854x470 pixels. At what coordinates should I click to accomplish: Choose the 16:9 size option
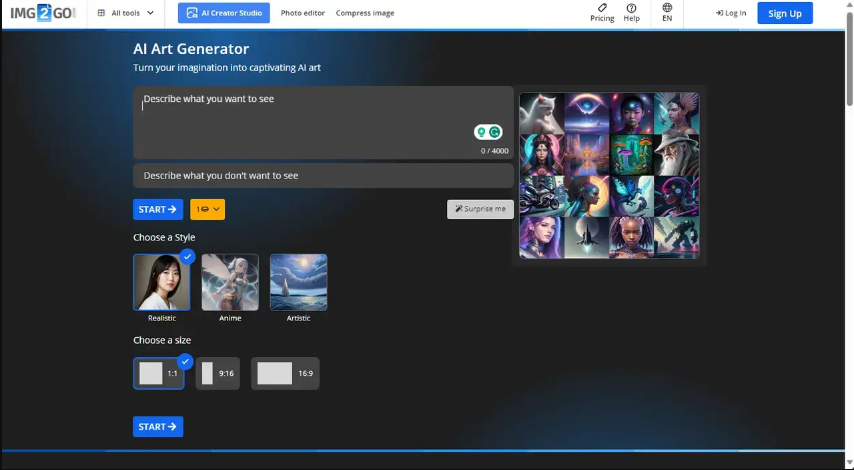click(285, 373)
